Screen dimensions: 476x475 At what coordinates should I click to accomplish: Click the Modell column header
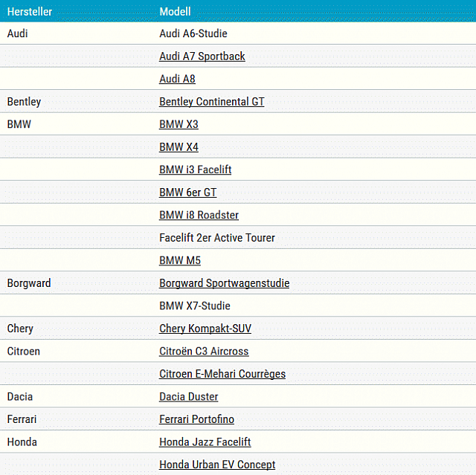click(x=175, y=11)
